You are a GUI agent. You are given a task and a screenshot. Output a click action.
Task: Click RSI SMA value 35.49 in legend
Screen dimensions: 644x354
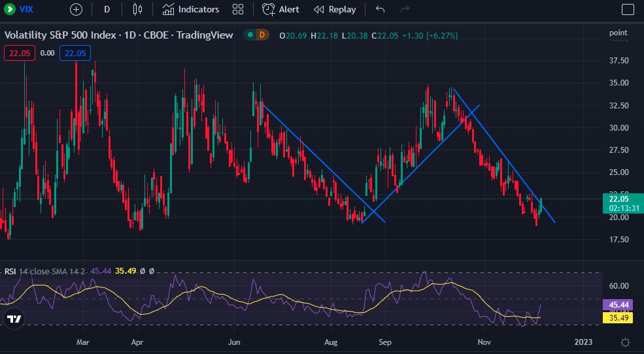click(126, 271)
